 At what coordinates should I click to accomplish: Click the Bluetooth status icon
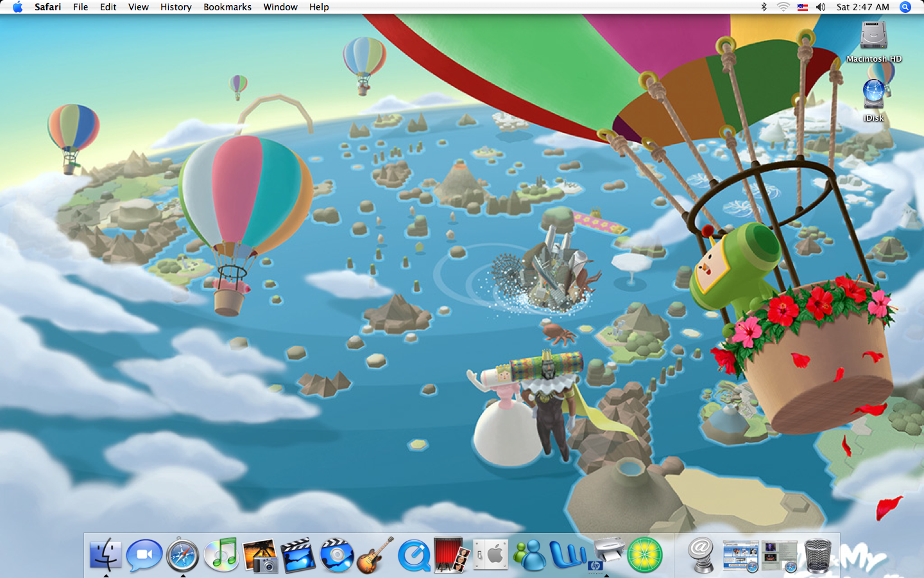tap(764, 7)
